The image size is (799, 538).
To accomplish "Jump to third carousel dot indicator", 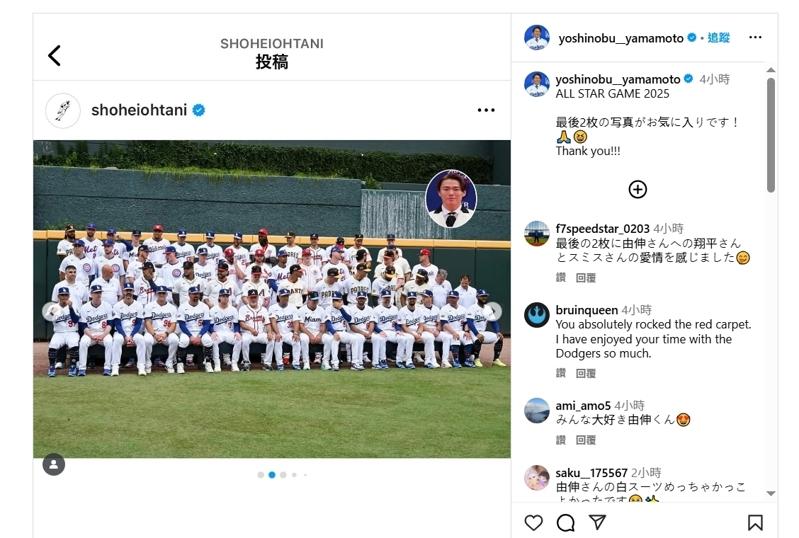I will click(283, 475).
